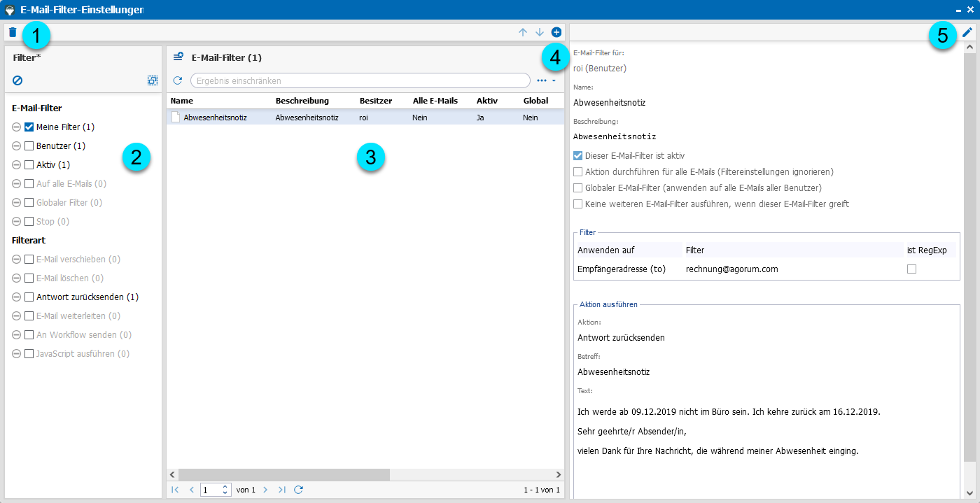
Task: Exclude 'Aktiv' using its minus icon
Action: pyautogui.click(x=17, y=165)
